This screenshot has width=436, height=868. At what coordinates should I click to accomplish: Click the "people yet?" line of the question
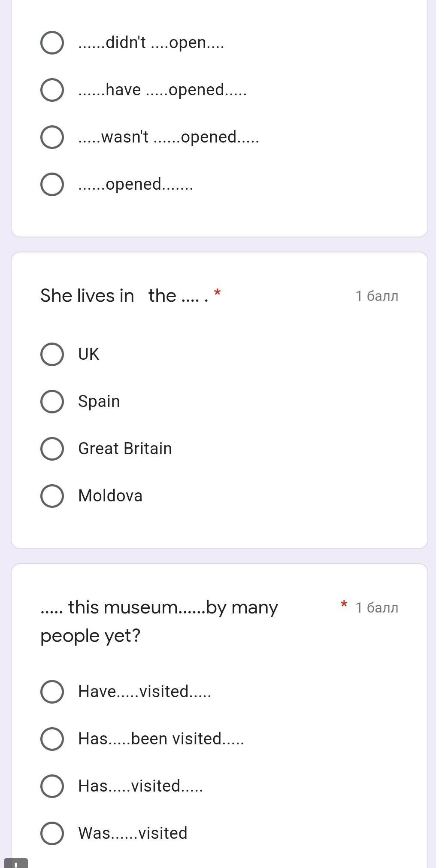pyautogui.click(x=91, y=636)
